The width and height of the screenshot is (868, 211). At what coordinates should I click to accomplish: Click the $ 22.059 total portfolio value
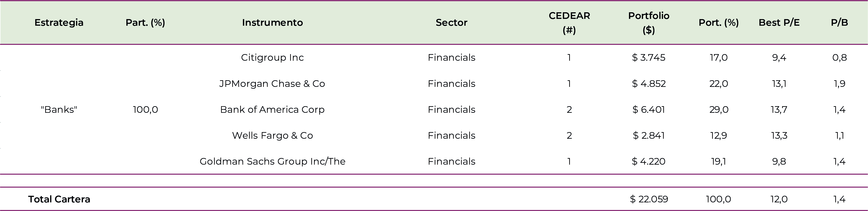[649, 199]
